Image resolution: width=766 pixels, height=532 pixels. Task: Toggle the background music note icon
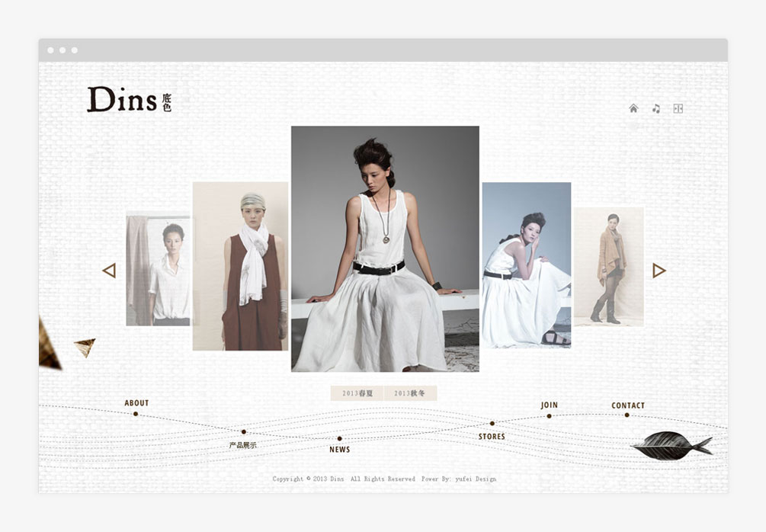click(655, 109)
